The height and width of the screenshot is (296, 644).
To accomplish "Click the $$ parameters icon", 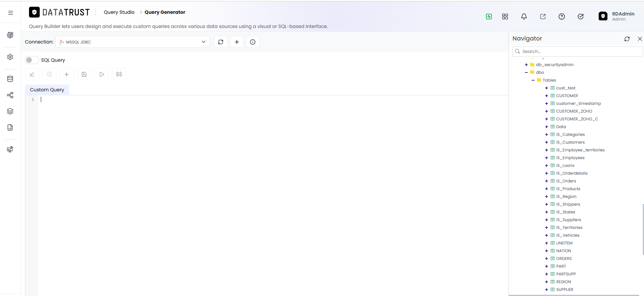I will coord(119,74).
